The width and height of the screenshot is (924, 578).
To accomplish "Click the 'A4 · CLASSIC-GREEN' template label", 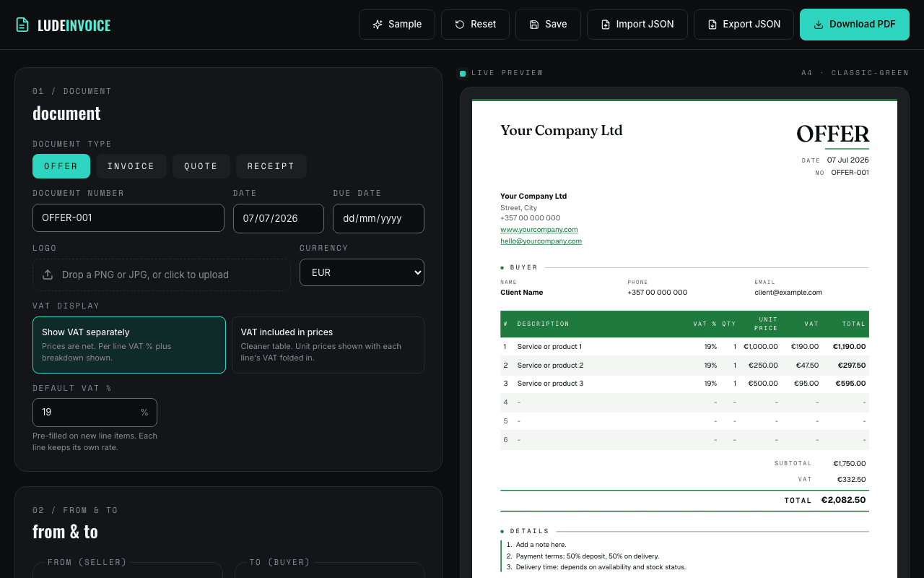I will tap(855, 73).
